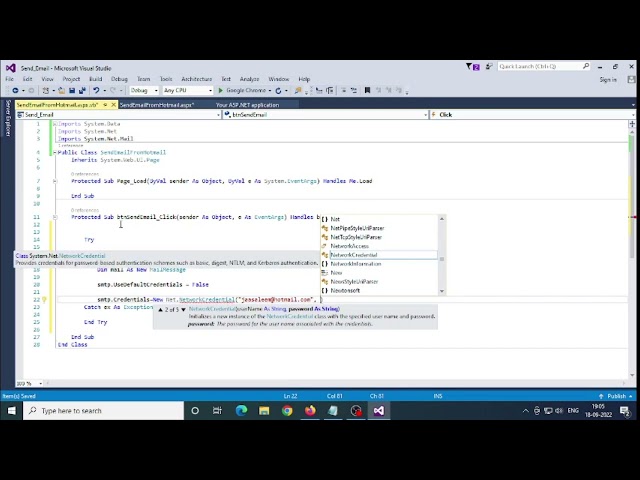Close the SendEmailFromHotmail.aspx.vb tab
This screenshot has height=480, width=640.
pyautogui.click(x=113, y=105)
